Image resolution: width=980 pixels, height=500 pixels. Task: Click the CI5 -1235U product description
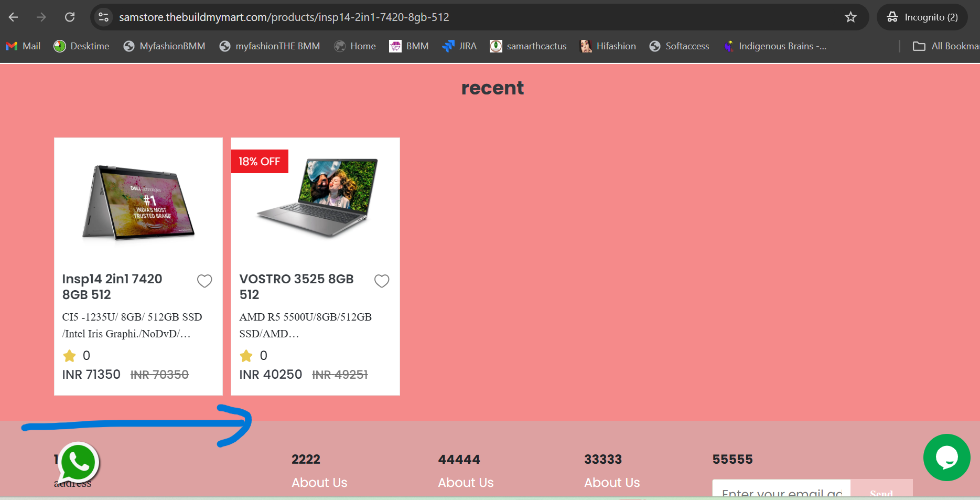[x=132, y=325]
